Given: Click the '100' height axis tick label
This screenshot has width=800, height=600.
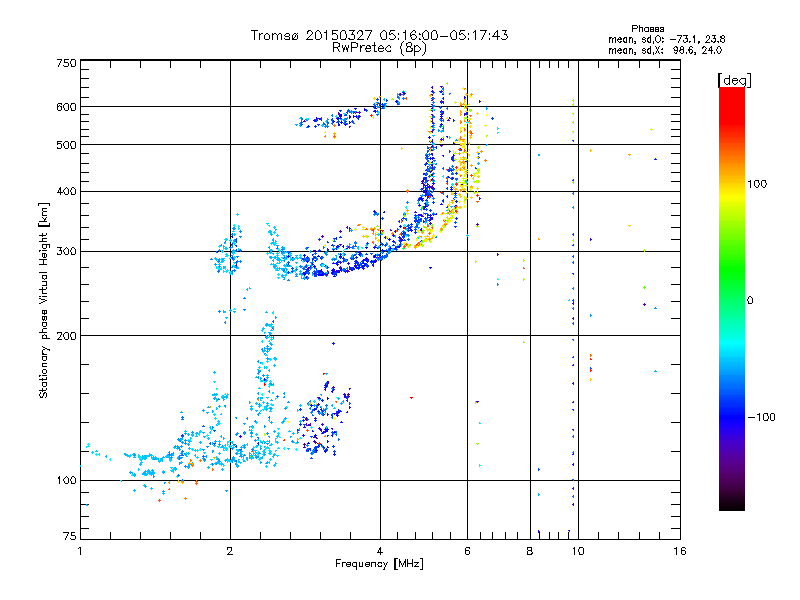Looking at the screenshot, I should point(66,481).
